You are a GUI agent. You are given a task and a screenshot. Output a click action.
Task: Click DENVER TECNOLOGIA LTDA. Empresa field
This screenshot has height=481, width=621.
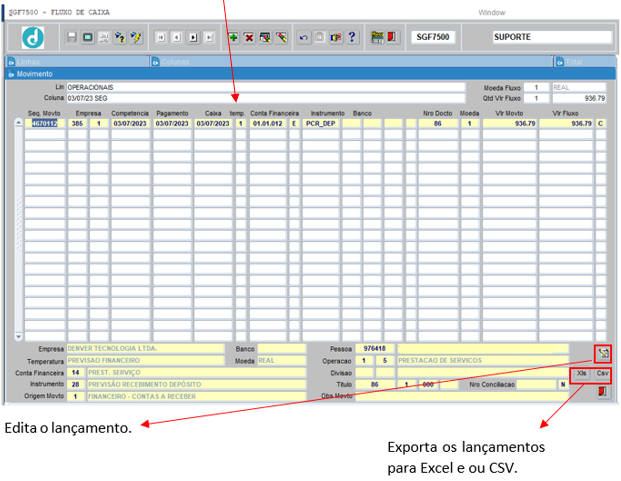pyautogui.click(x=145, y=349)
